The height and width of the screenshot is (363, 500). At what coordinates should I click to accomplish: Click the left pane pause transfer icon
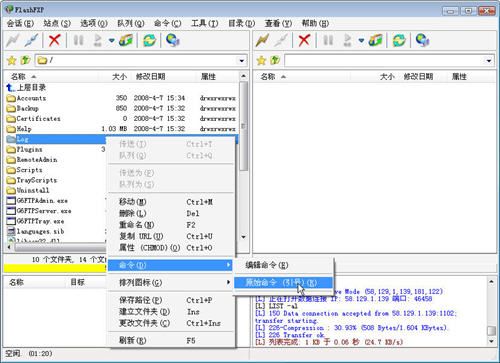(x=78, y=40)
